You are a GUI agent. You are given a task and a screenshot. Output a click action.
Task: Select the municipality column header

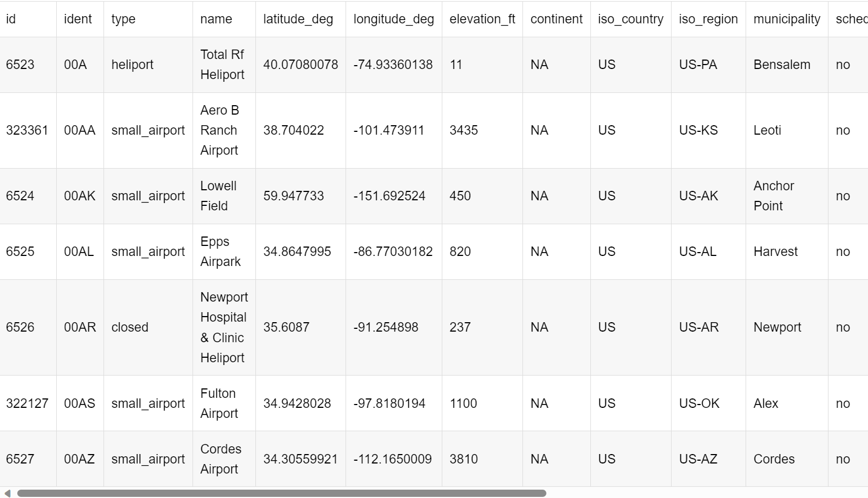pyautogui.click(x=787, y=19)
